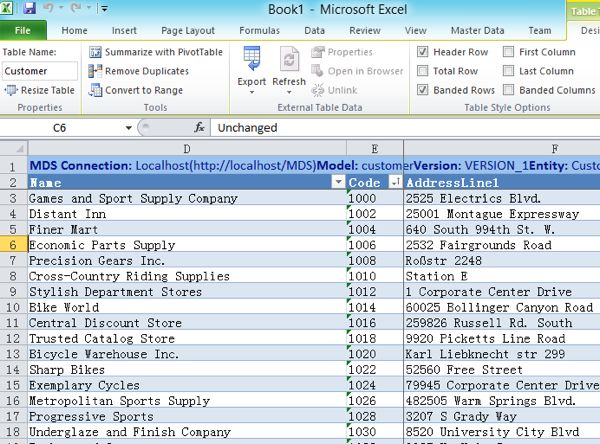Click the Convert to Range label
The height and width of the screenshot is (444, 600).
(x=144, y=90)
